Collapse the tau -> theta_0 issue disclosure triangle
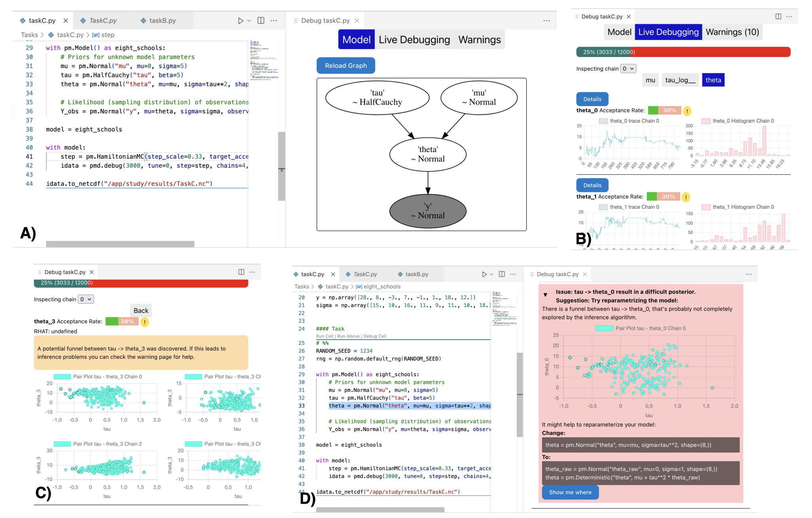This screenshot has height=518, width=812. point(545,295)
